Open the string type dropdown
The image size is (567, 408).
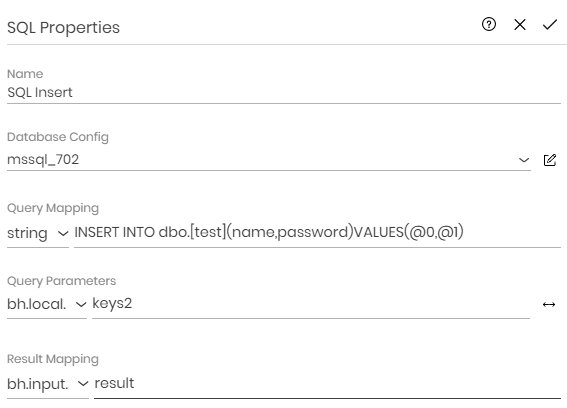[38, 233]
